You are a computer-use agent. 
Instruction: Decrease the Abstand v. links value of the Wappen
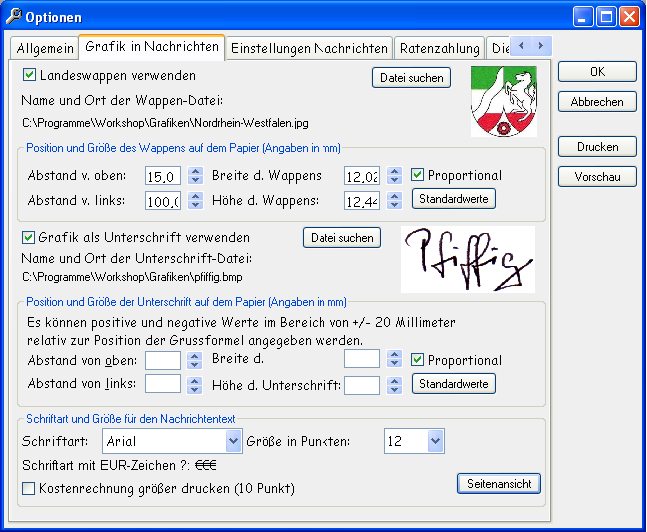[x=195, y=206]
